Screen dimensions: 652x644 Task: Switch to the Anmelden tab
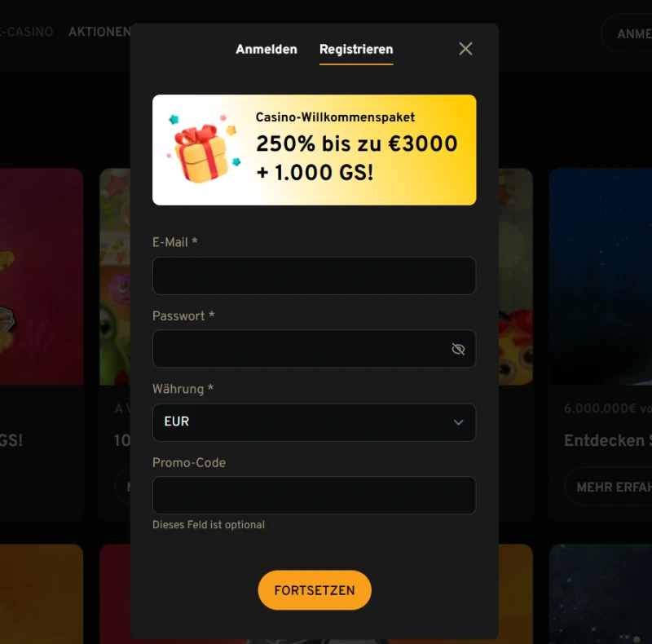pyautogui.click(x=267, y=49)
